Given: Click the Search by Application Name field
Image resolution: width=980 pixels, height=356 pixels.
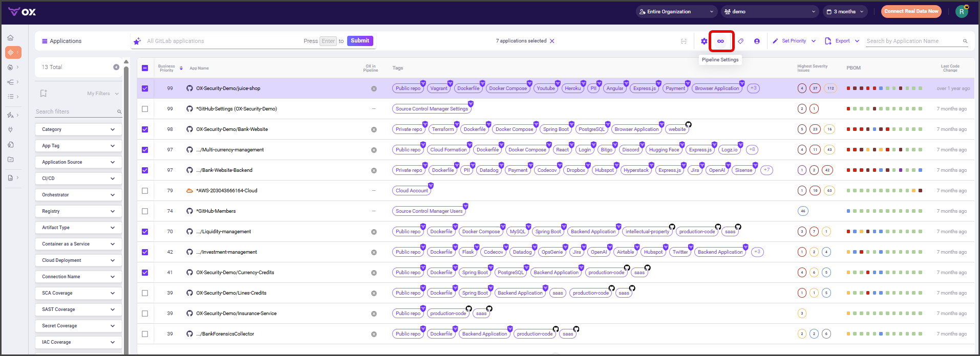Looking at the screenshot, I should 913,41.
